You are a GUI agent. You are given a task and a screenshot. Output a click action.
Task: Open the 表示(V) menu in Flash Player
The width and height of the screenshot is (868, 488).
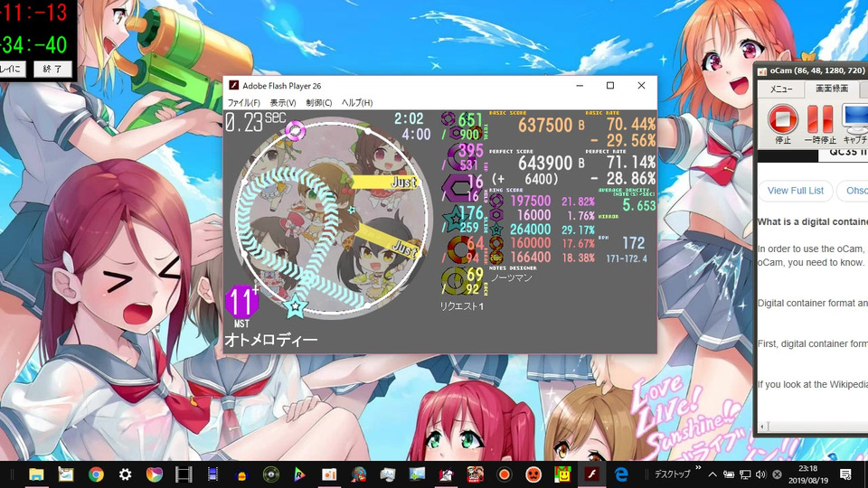[283, 103]
